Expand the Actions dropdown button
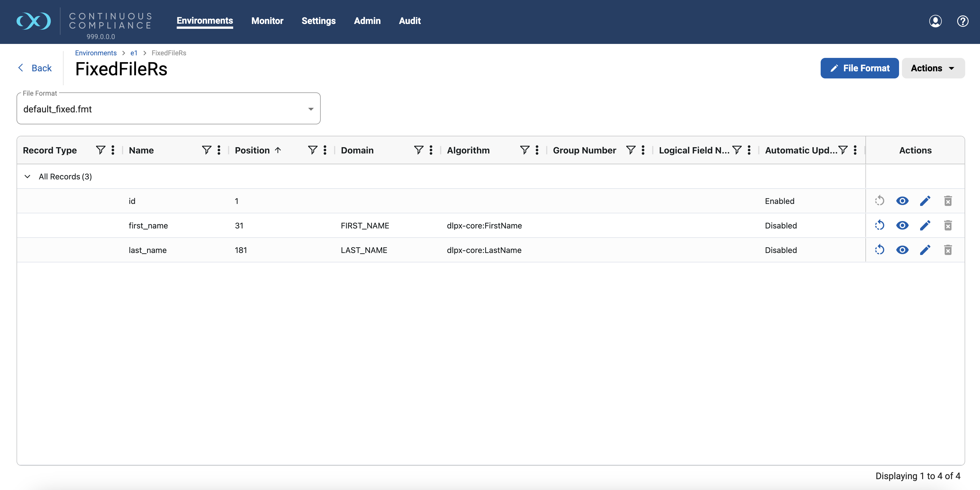This screenshot has height=490, width=980. tap(933, 68)
